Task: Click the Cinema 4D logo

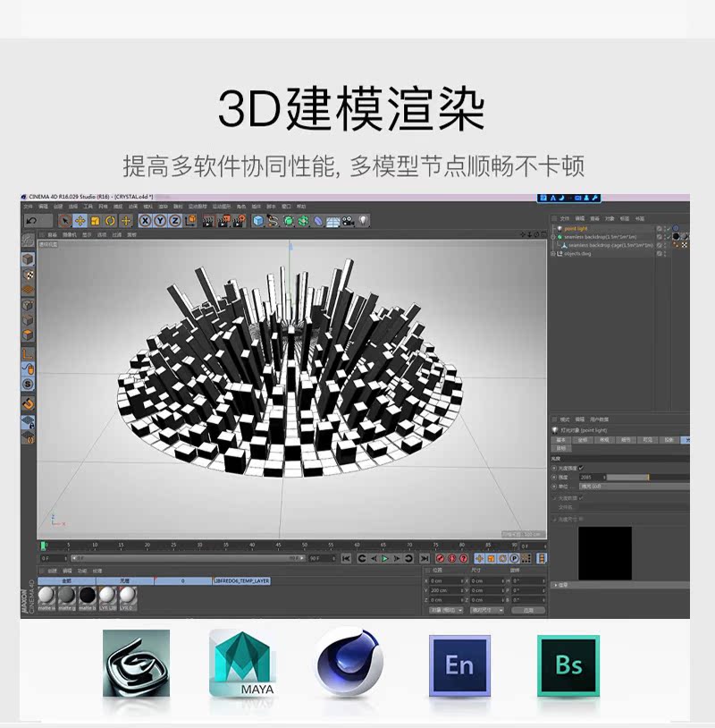Action: point(349,663)
